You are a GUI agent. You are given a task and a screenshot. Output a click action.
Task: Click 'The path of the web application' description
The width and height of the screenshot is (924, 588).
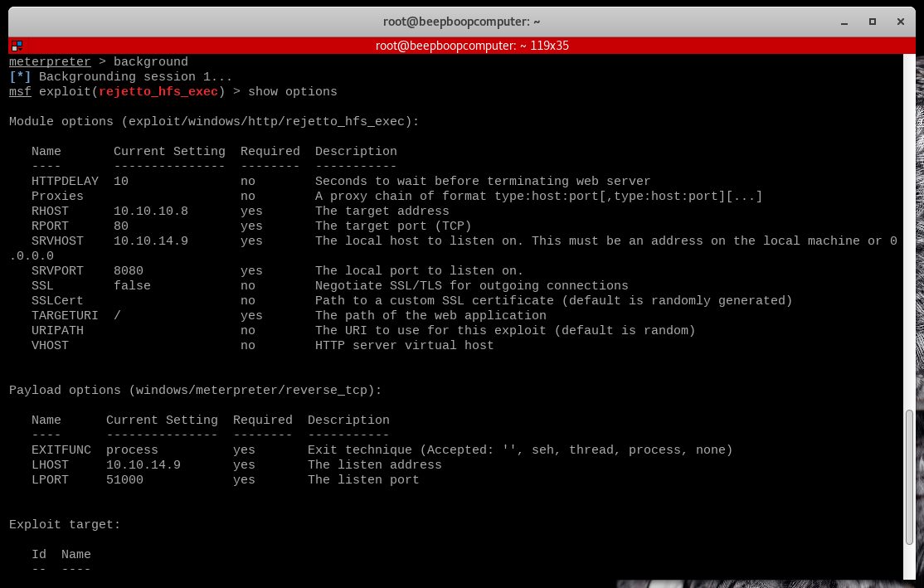(430, 315)
